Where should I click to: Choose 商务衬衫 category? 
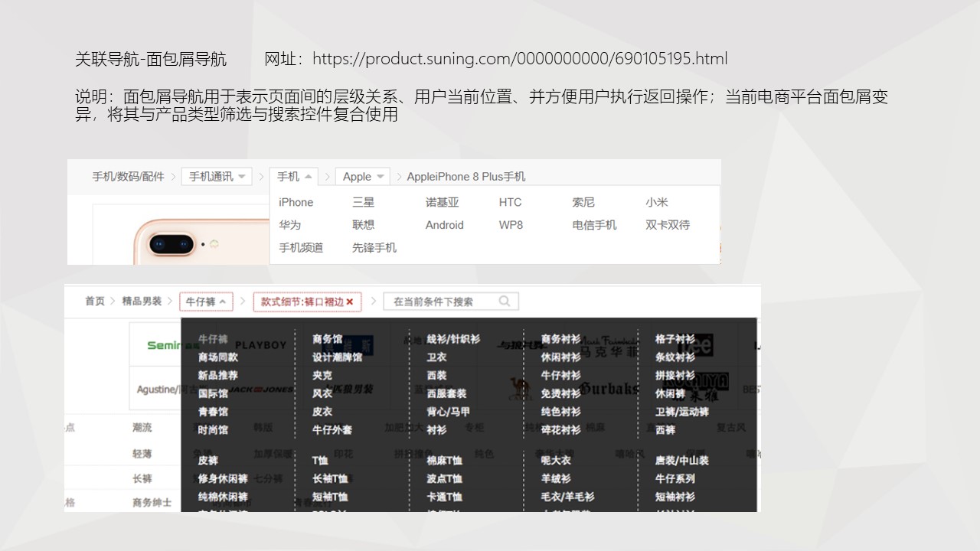pyautogui.click(x=560, y=339)
